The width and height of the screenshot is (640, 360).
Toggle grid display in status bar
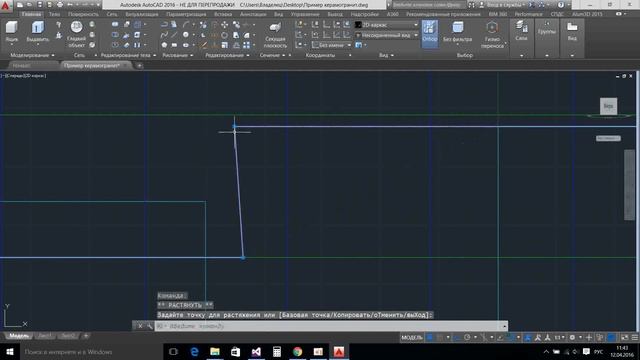coord(429,338)
